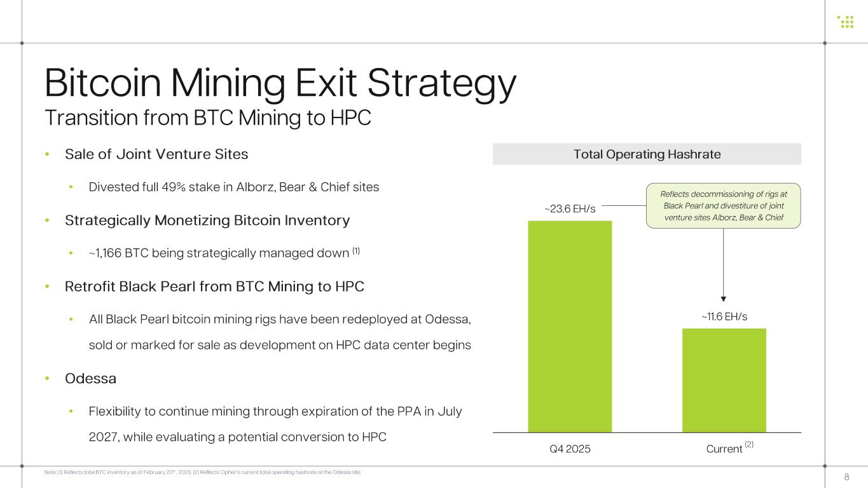Click the Q4 2025 axis label

click(570, 449)
